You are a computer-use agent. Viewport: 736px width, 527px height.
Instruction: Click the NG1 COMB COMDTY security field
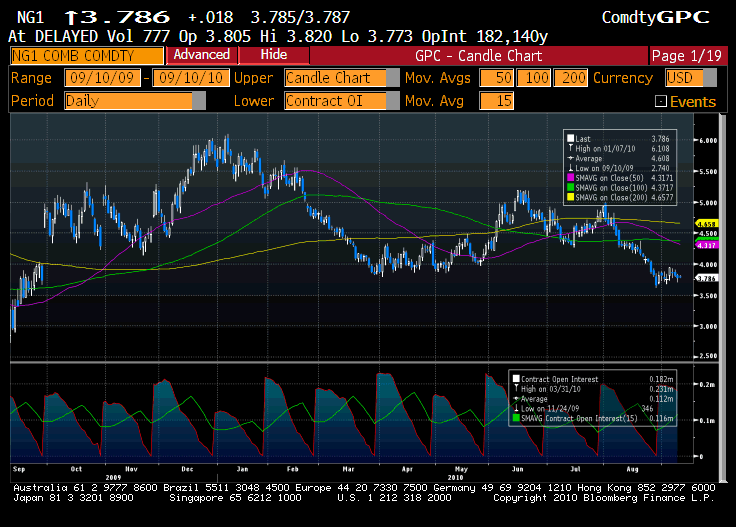(x=85, y=56)
